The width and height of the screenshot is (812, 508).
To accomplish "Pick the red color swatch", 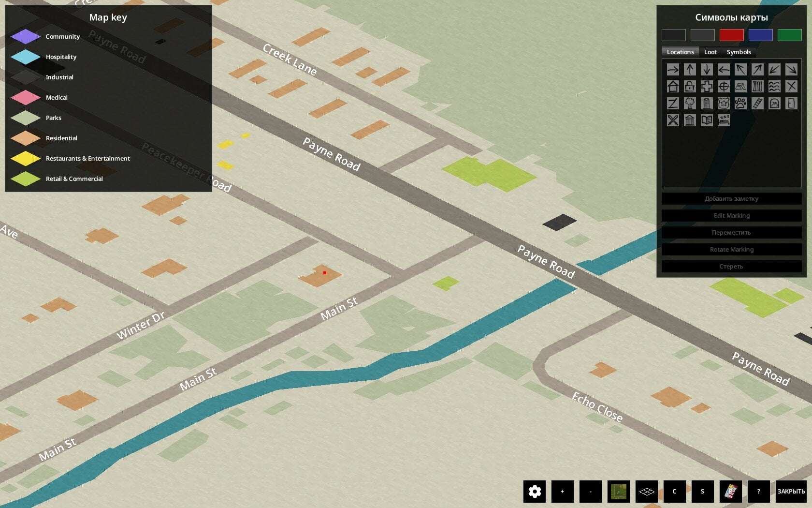I will click(x=732, y=35).
